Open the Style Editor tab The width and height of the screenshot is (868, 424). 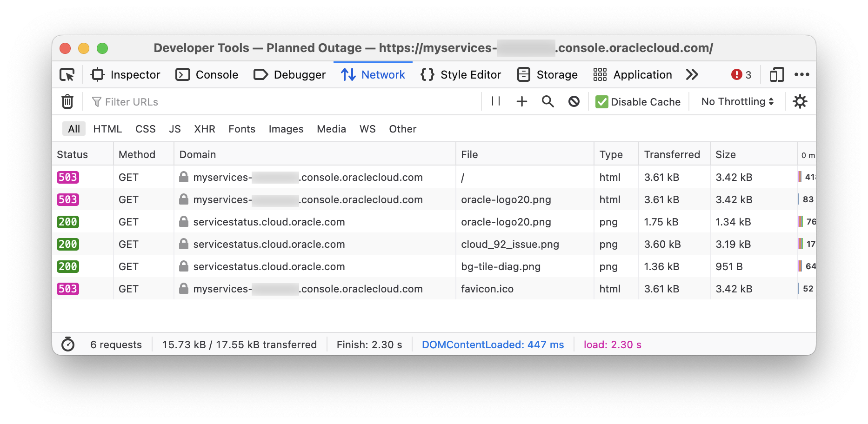click(x=461, y=75)
